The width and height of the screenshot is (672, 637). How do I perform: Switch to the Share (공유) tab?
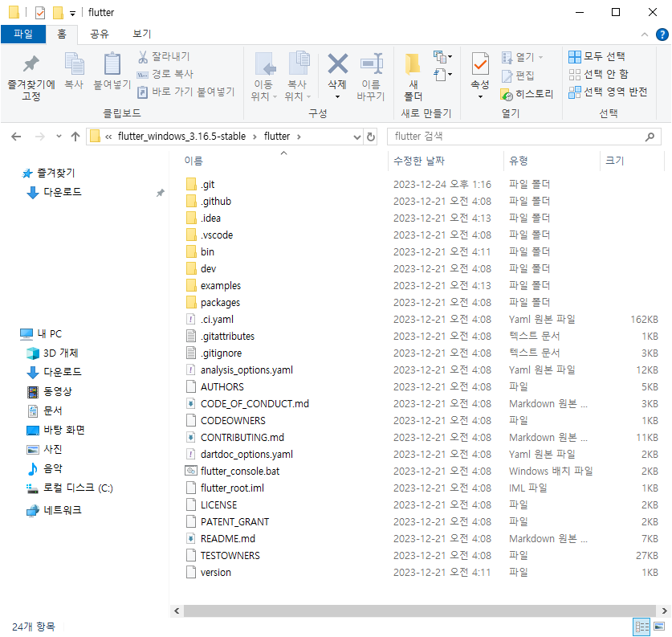pos(100,34)
